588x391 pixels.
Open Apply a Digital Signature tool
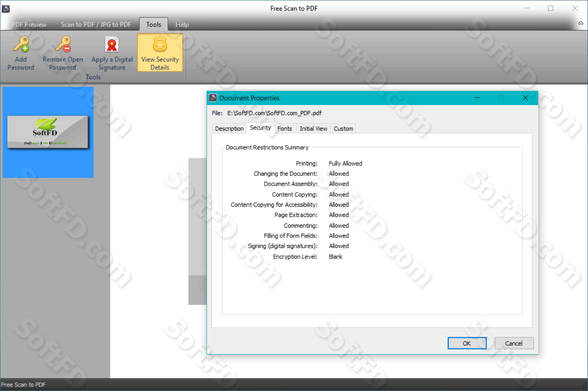112,52
